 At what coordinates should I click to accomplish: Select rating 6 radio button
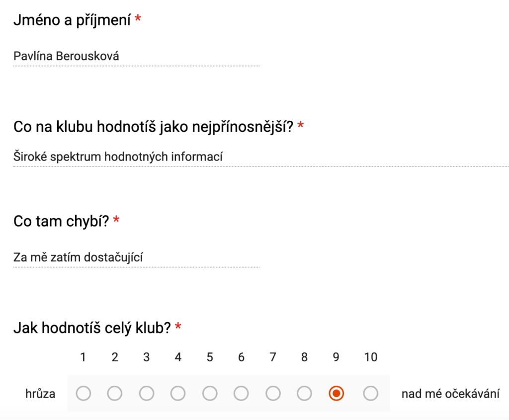click(241, 393)
